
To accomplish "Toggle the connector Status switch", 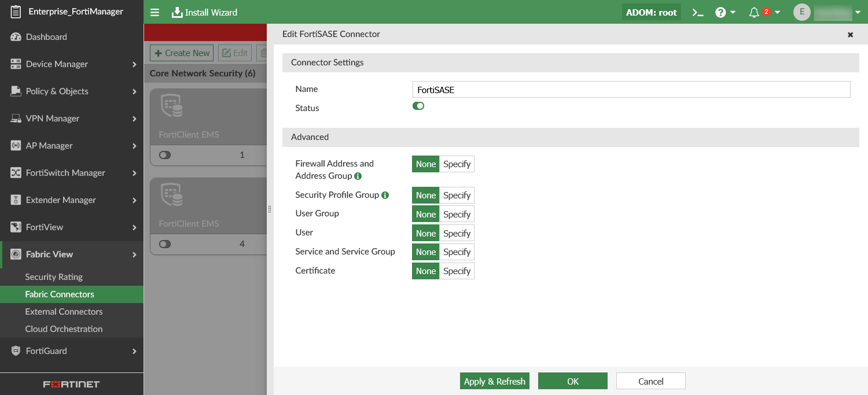I will pos(418,106).
